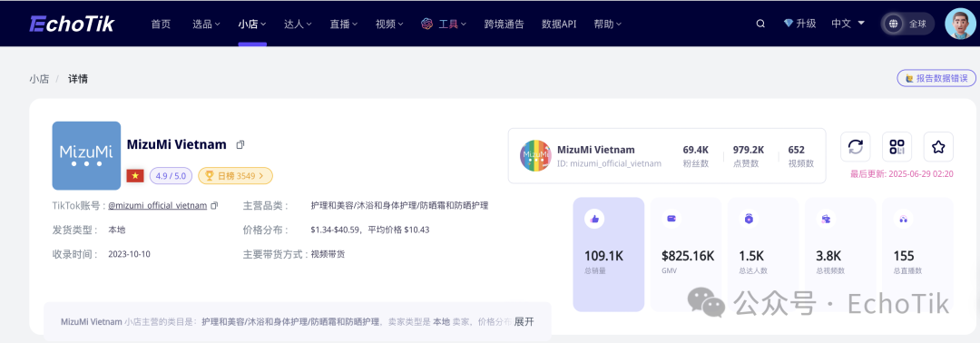Click the 发货类型 本地 value
Image resolution: width=980 pixels, height=343 pixels.
117,230
